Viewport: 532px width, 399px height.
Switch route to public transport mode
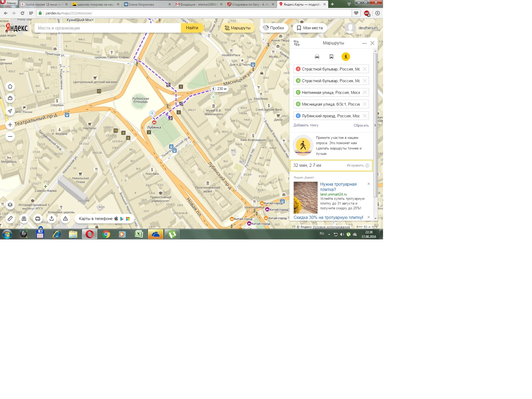[331, 56]
